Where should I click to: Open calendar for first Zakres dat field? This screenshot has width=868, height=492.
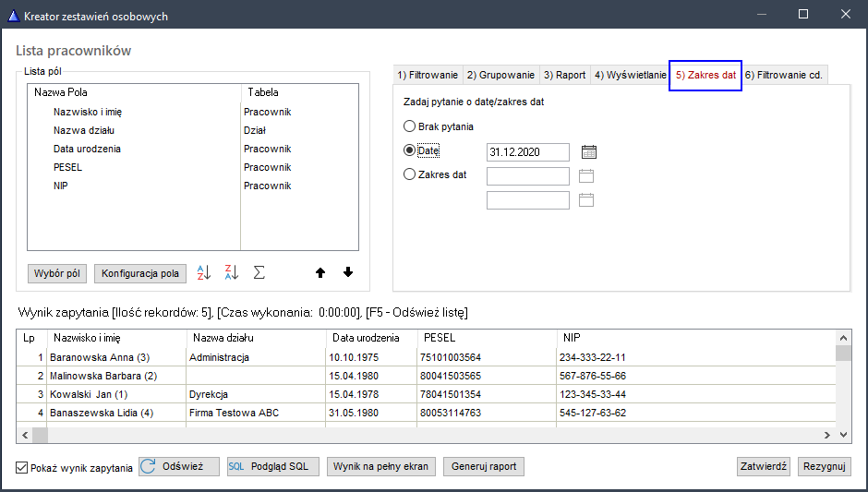(585, 176)
